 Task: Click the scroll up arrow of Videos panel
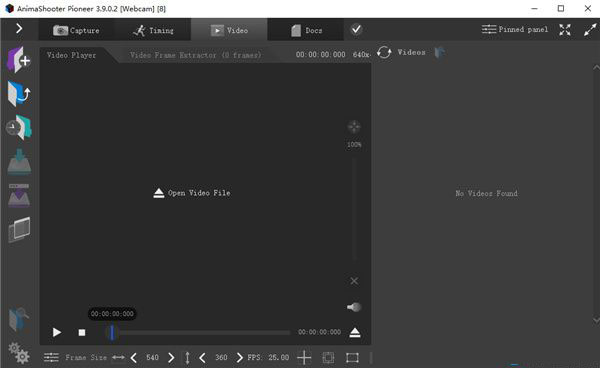pos(596,67)
